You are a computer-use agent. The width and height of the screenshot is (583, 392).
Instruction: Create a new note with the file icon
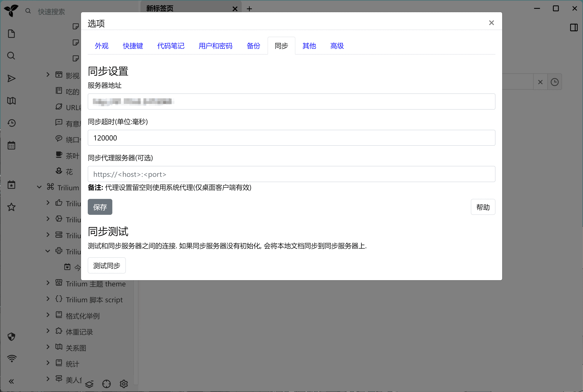tap(11, 34)
